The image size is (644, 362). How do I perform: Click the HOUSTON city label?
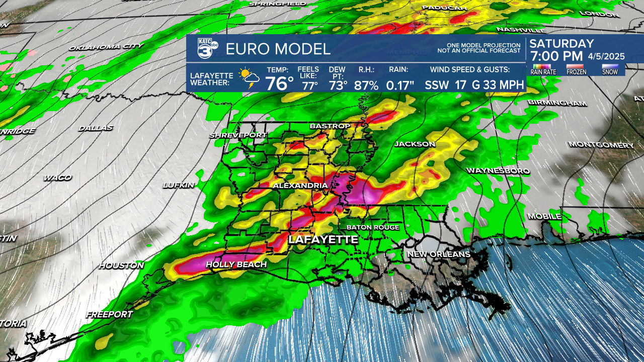pyautogui.click(x=121, y=265)
